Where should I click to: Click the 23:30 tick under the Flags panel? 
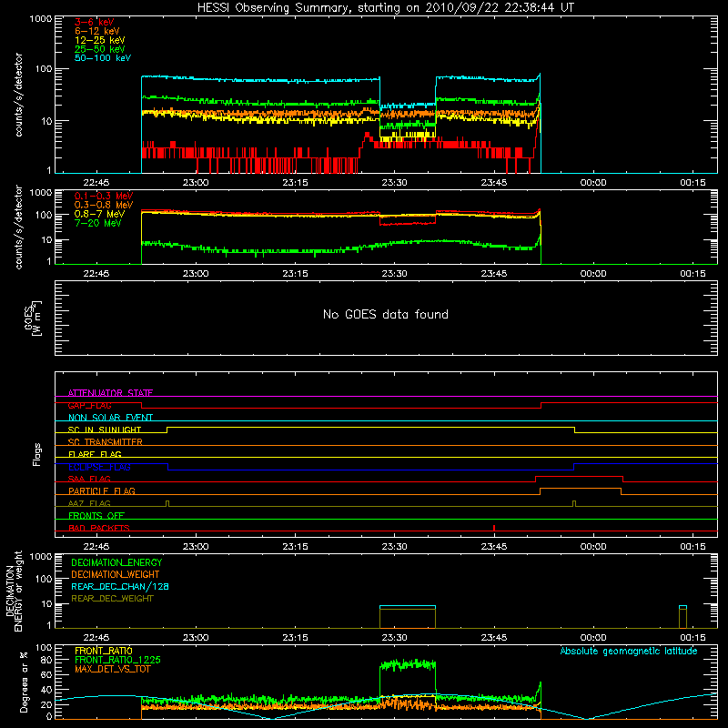394,547
